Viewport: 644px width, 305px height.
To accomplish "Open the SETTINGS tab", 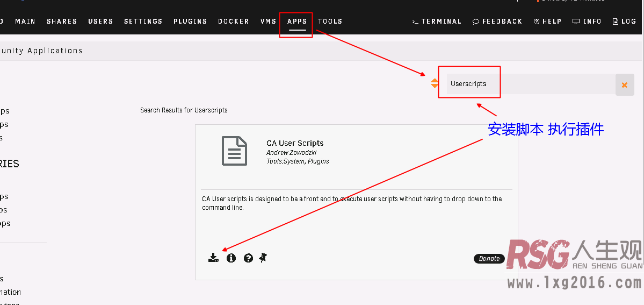I will (x=143, y=22).
